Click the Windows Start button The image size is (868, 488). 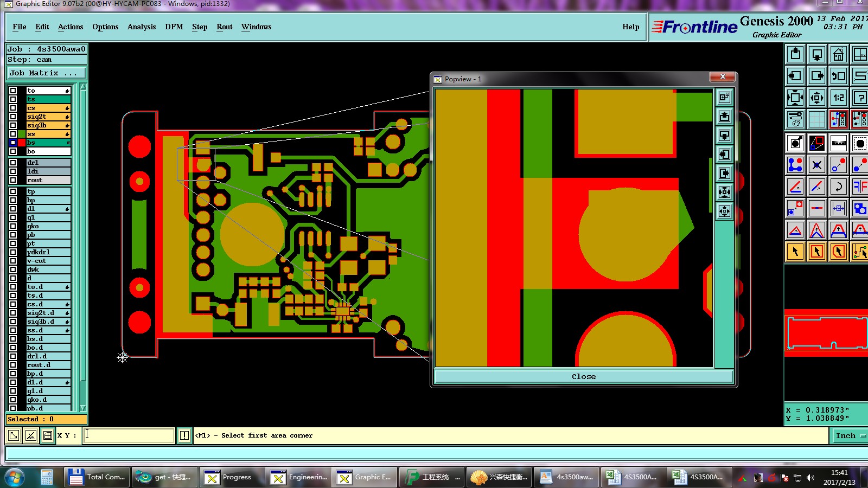point(15,477)
